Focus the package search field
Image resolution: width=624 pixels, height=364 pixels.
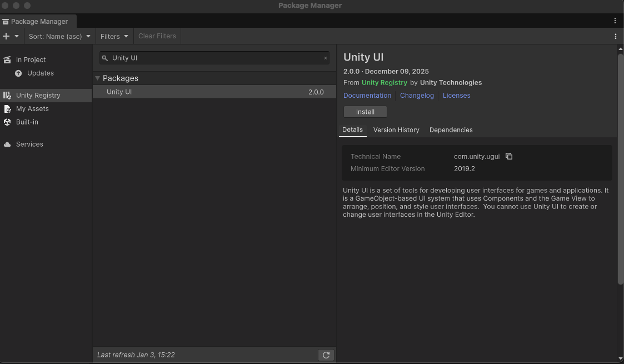(x=214, y=58)
